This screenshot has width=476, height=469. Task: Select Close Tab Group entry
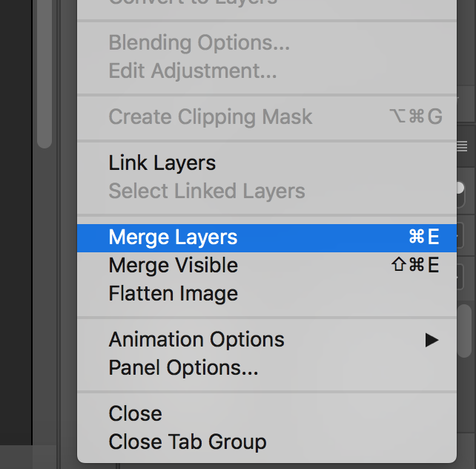(x=187, y=442)
